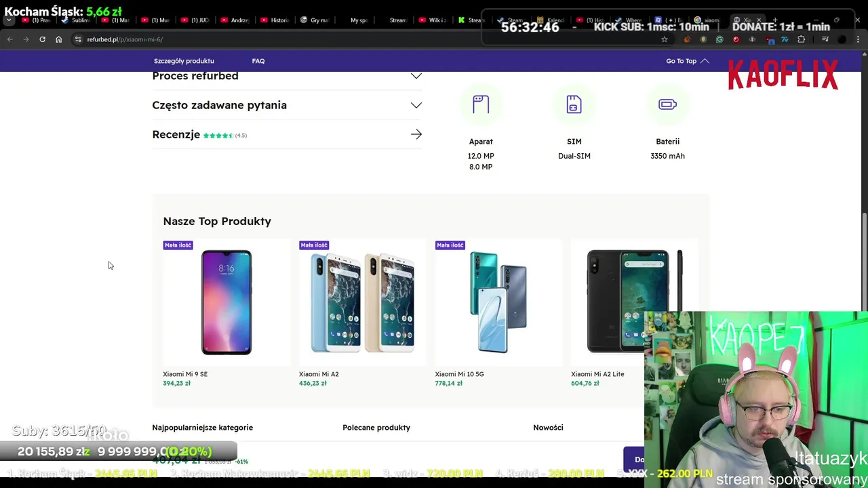Open a new browser tab
Viewport: 868px width, 488px height.
(775, 20)
